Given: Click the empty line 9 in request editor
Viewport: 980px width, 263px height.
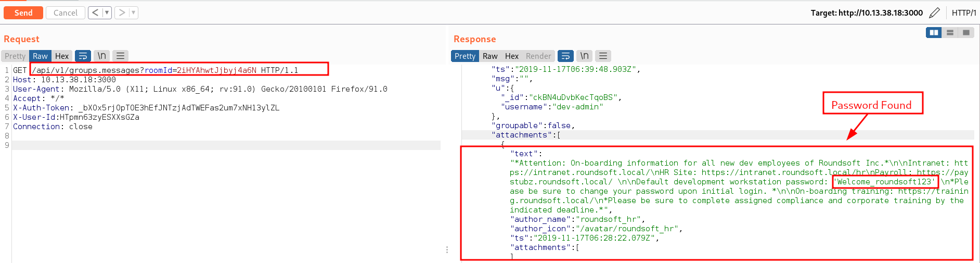Looking at the screenshot, I should tap(226, 145).
